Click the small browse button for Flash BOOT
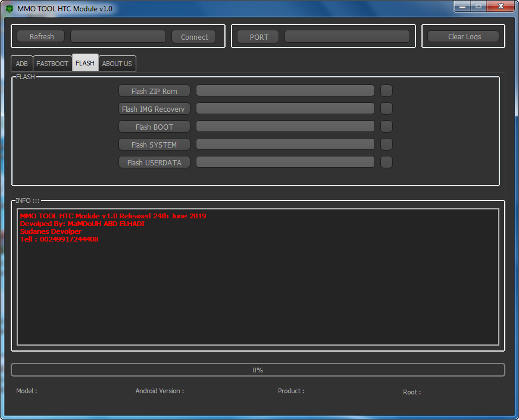 (386, 126)
